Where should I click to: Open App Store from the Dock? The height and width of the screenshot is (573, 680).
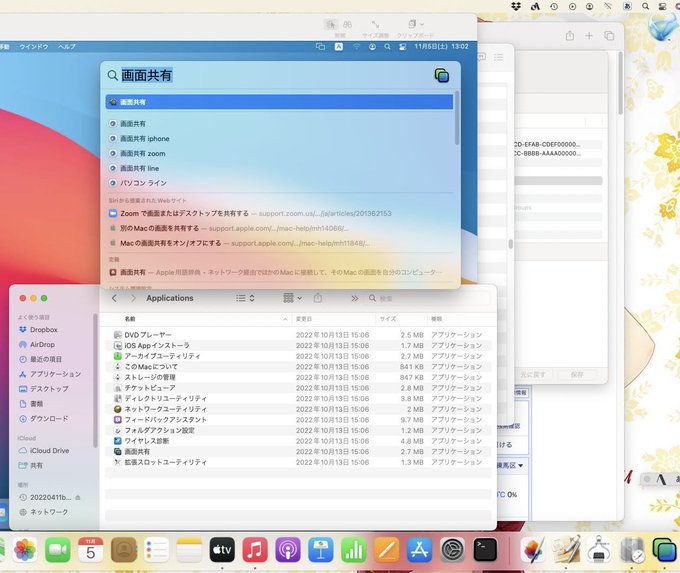(x=419, y=550)
